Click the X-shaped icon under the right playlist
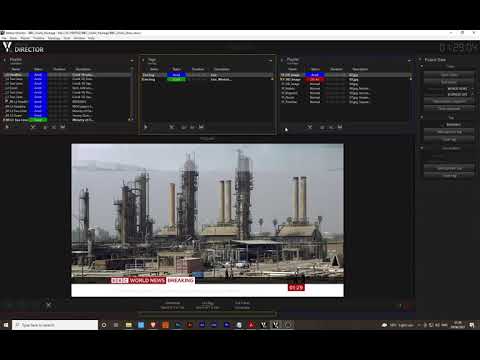Screen dimensions: 480x360 click(310, 127)
